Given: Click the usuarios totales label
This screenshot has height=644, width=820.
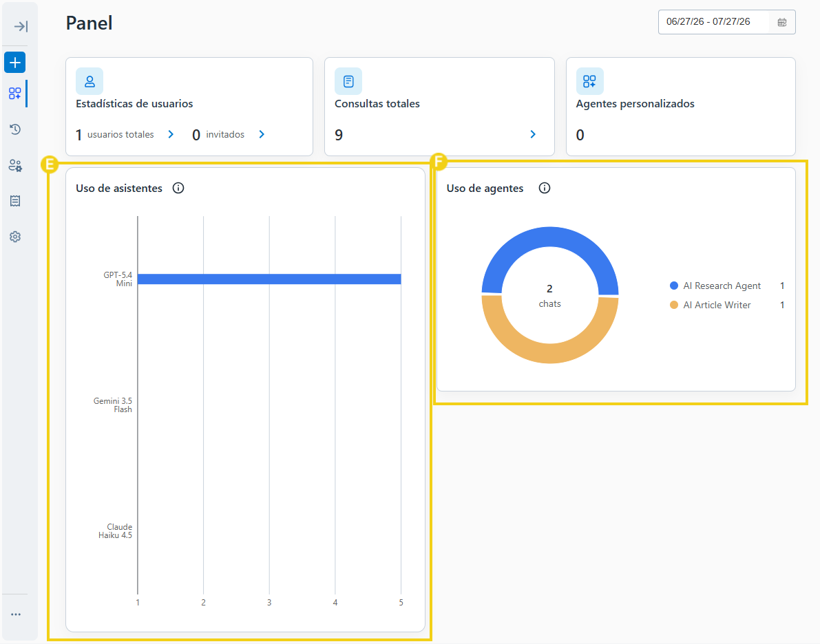Looking at the screenshot, I should 120,135.
